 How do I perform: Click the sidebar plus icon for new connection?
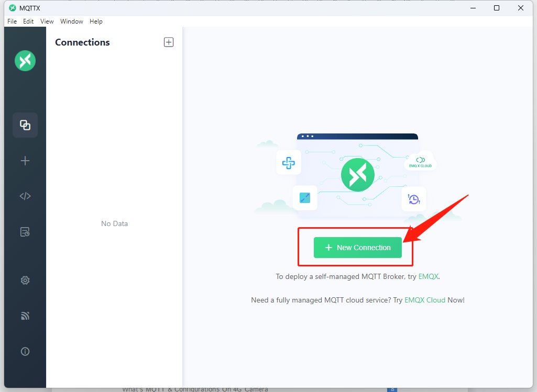tap(25, 161)
